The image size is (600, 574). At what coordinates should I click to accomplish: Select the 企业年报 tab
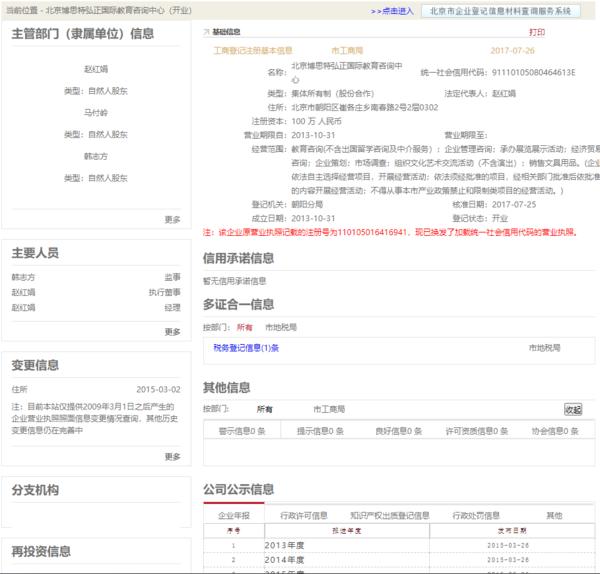click(x=234, y=515)
